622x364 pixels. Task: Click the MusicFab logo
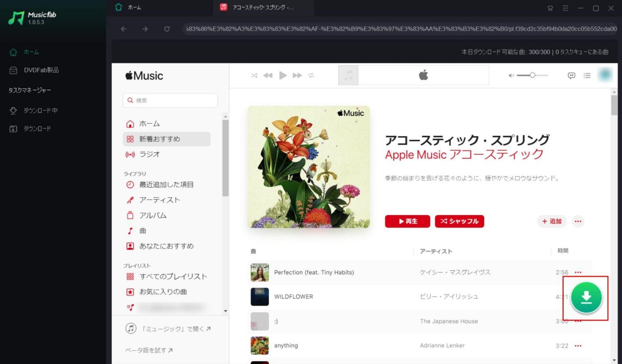pyautogui.click(x=32, y=18)
